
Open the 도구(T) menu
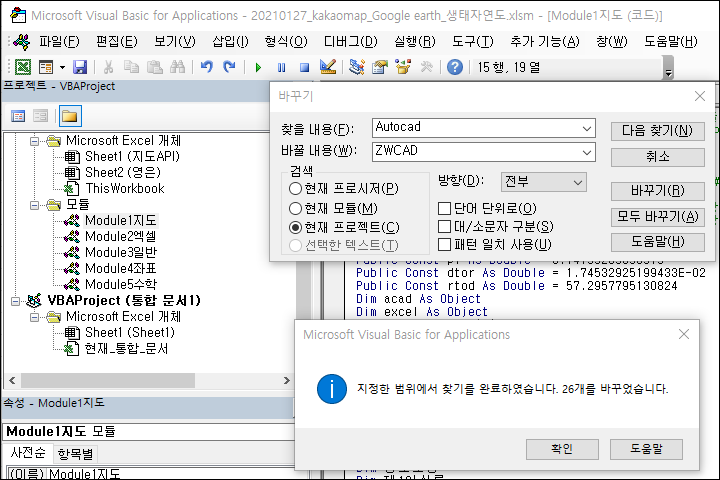pos(472,42)
